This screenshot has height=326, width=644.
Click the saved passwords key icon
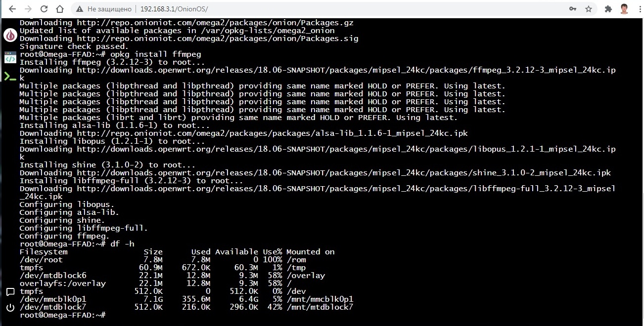pos(573,9)
